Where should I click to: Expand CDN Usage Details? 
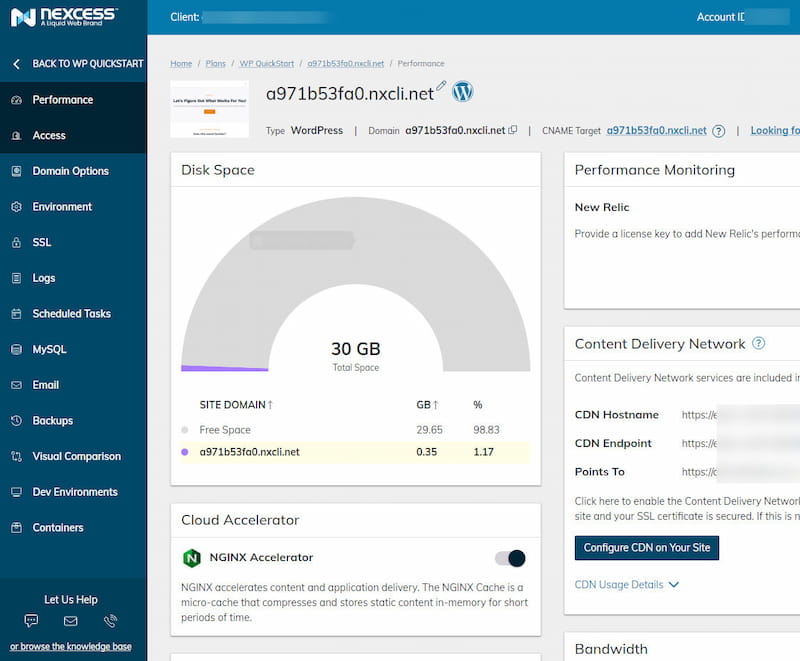(x=627, y=584)
